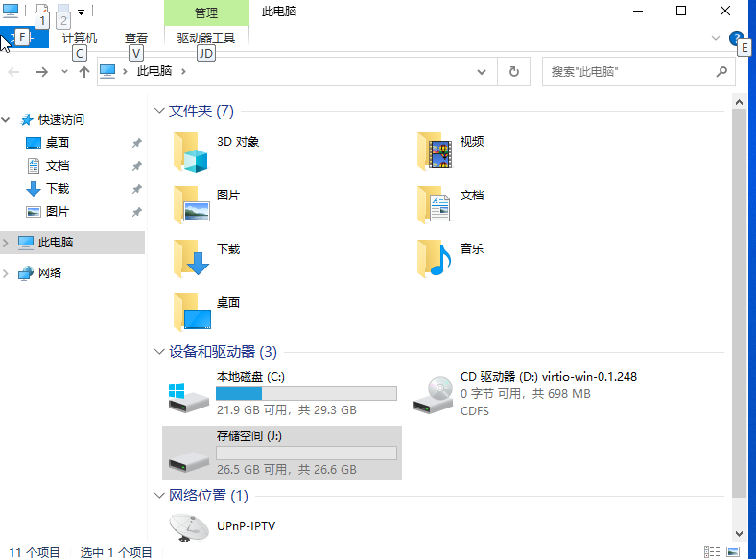Collapse the 设备和驱动器 group header
This screenshot has width=756, height=559.
(159, 353)
